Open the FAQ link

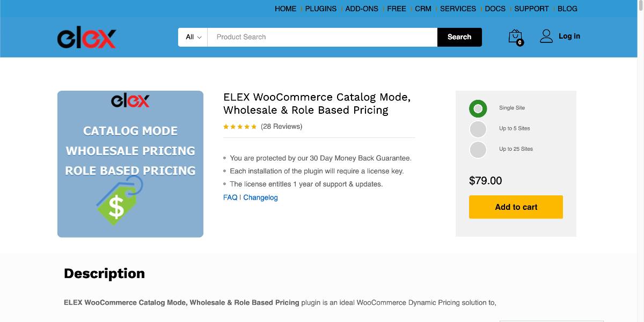pos(230,197)
